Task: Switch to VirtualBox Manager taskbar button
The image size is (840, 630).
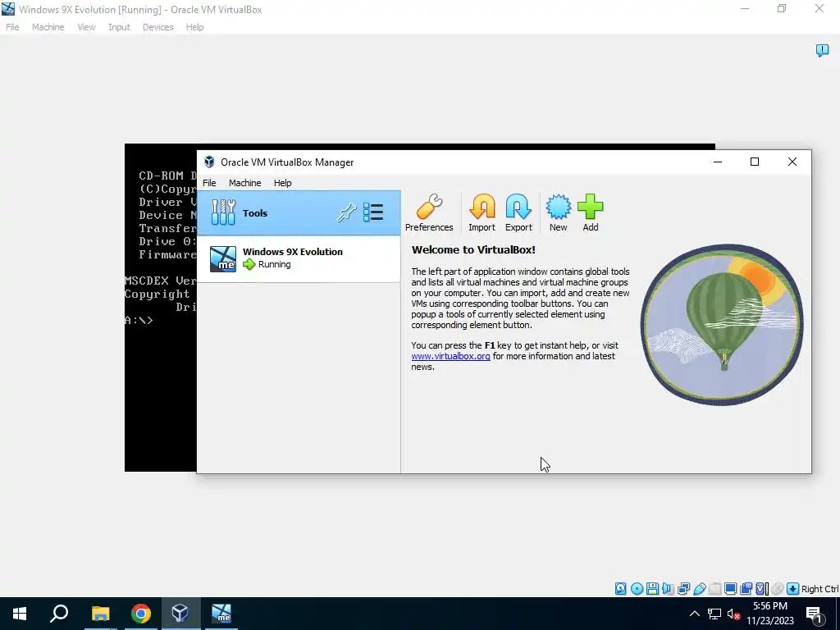Action: tap(180, 614)
